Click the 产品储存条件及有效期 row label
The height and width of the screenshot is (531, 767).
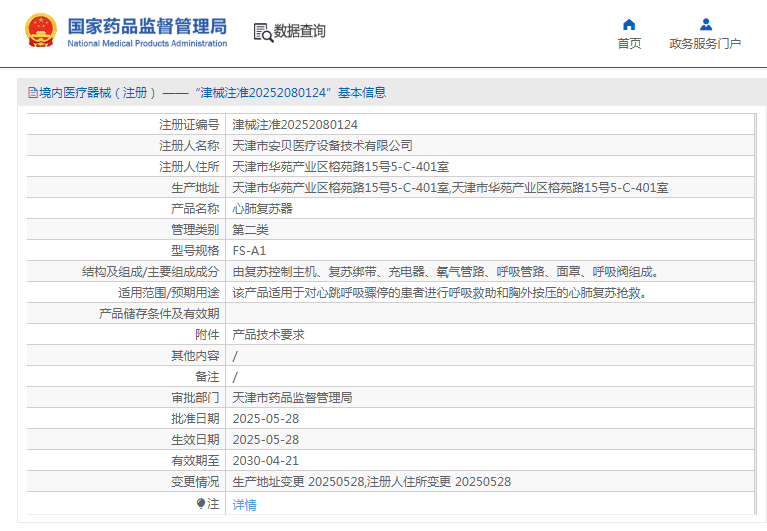coord(159,314)
